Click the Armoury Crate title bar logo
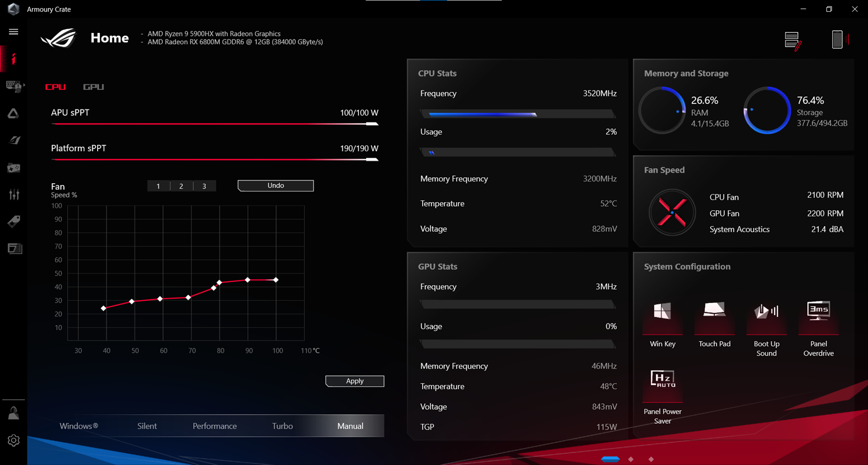The height and width of the screenshot is (465, 868). click(14, 9)
